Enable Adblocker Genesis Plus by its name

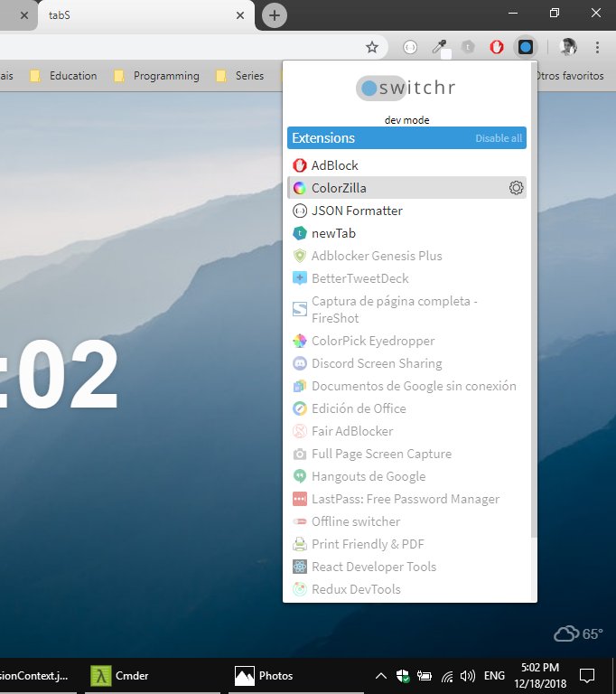(x=377, y=256)
